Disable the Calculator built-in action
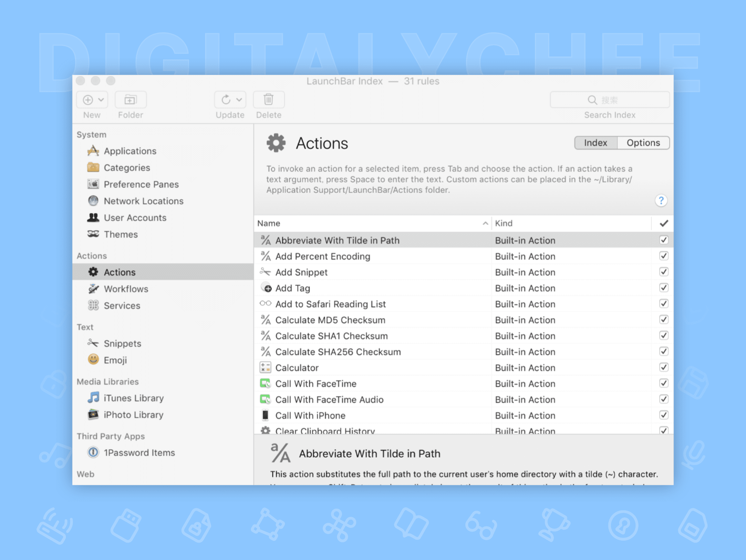This screenshot has height=560, width=746. tap(663, 368)
